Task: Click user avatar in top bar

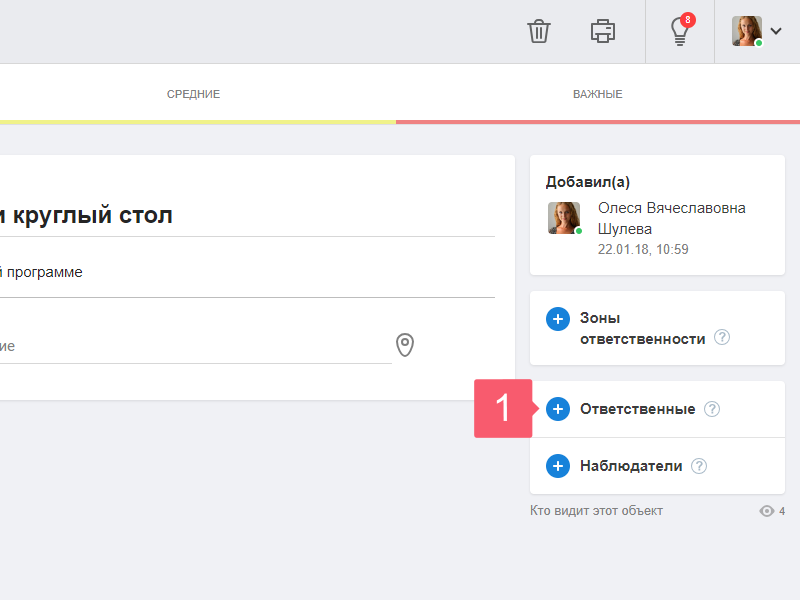Action: 747,31
